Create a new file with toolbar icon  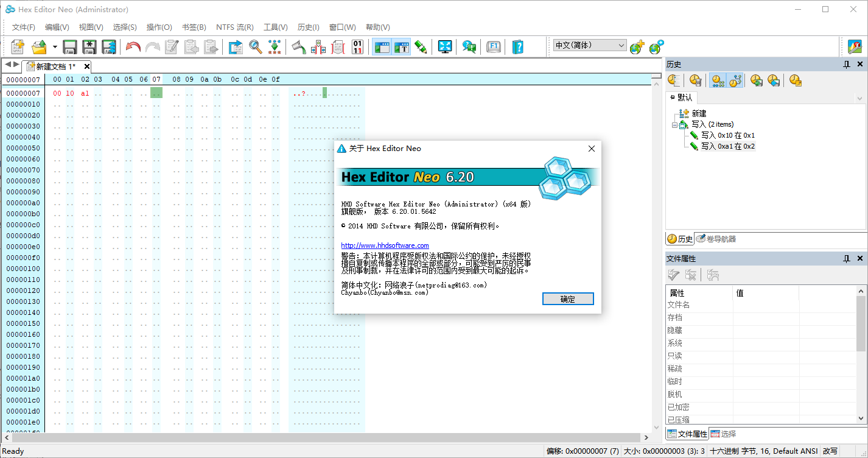tap(18, 47)
